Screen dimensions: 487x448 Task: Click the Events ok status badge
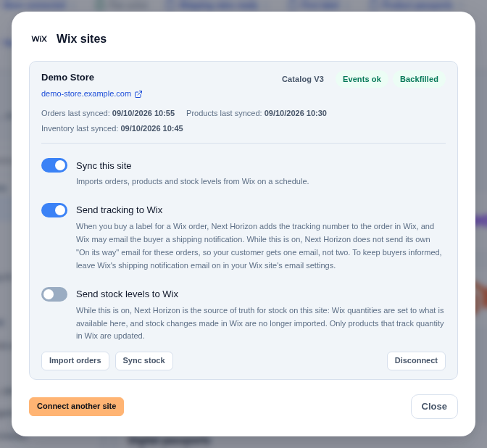coord(362,79)
